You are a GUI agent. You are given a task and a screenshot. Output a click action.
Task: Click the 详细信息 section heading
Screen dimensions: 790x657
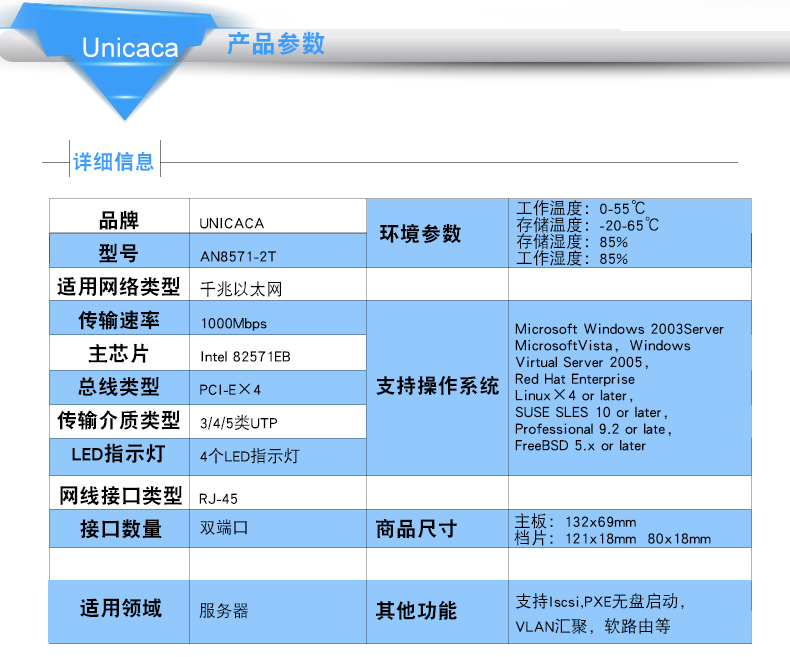[114, 161]
